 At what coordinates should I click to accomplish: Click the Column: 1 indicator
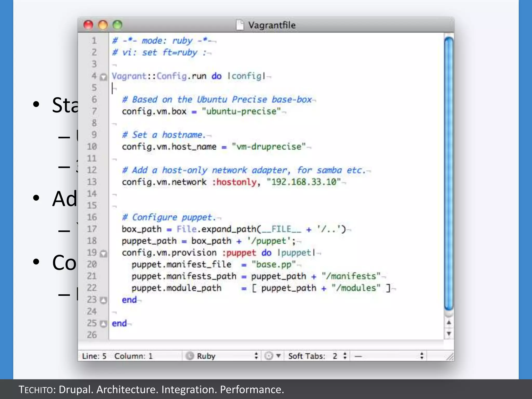pos(133,356)
